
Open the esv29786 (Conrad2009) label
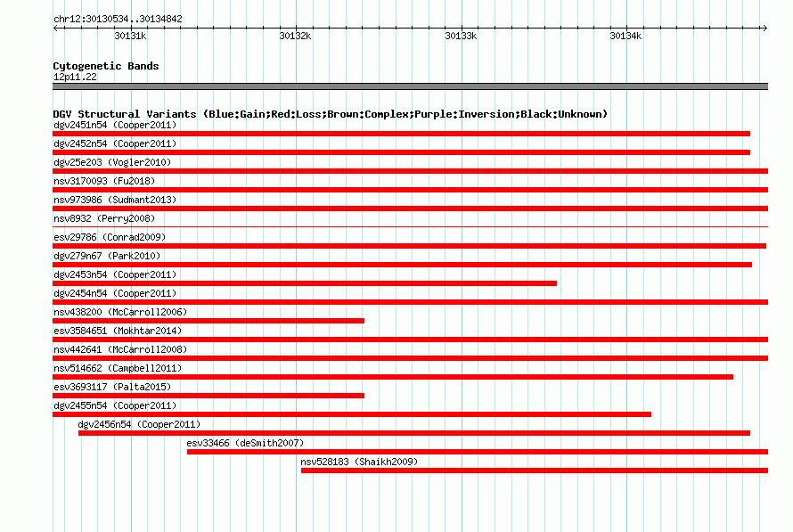(x=110, y=237)
